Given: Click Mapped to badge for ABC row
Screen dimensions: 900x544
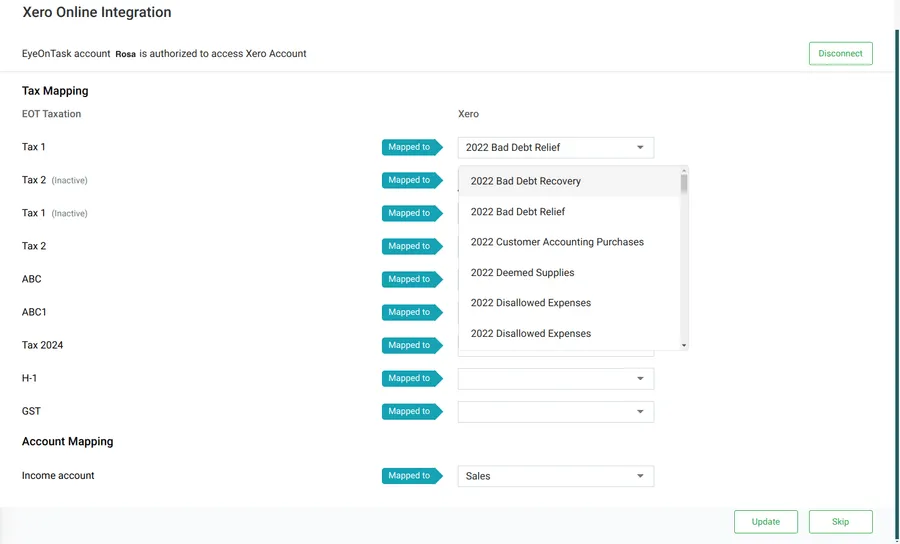Looking at the screenshot, I should point(412,279).
